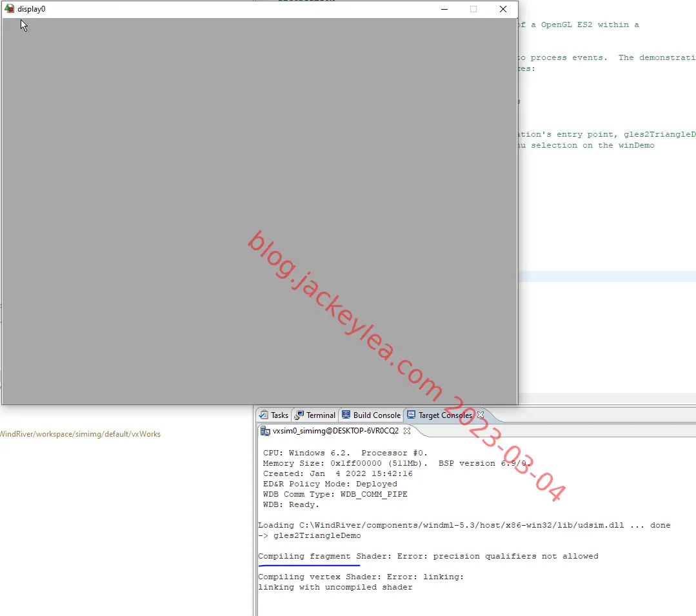Switch to the Build Console tab
The width and height of the screenshot is (696, 616).
(x=377, y=415)
